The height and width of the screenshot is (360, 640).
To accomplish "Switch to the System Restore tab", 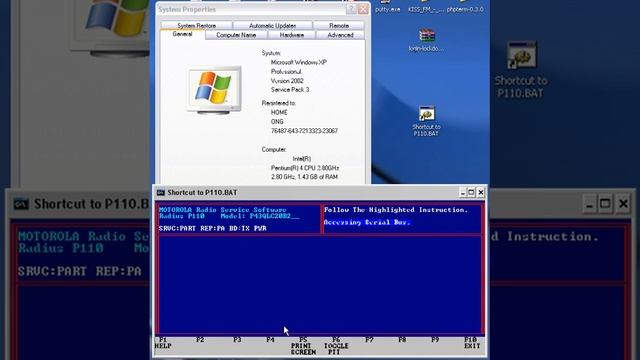I will coord(196,25).
